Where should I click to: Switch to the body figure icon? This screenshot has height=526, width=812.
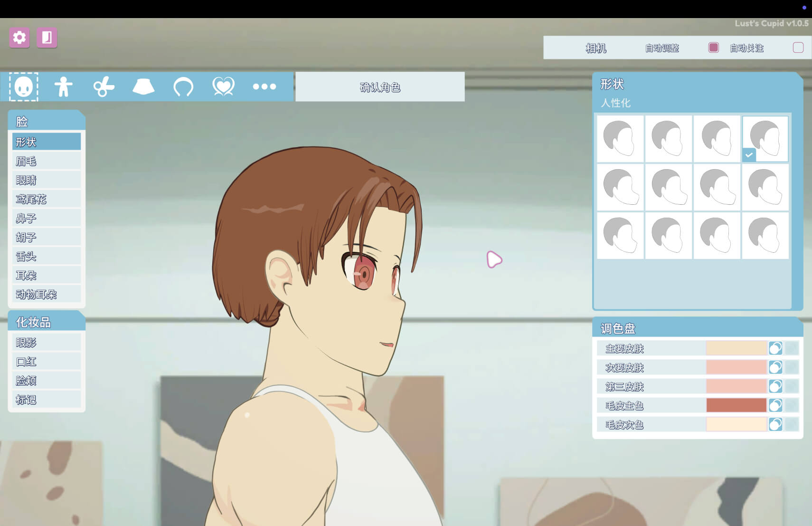(x=63, y=87)
